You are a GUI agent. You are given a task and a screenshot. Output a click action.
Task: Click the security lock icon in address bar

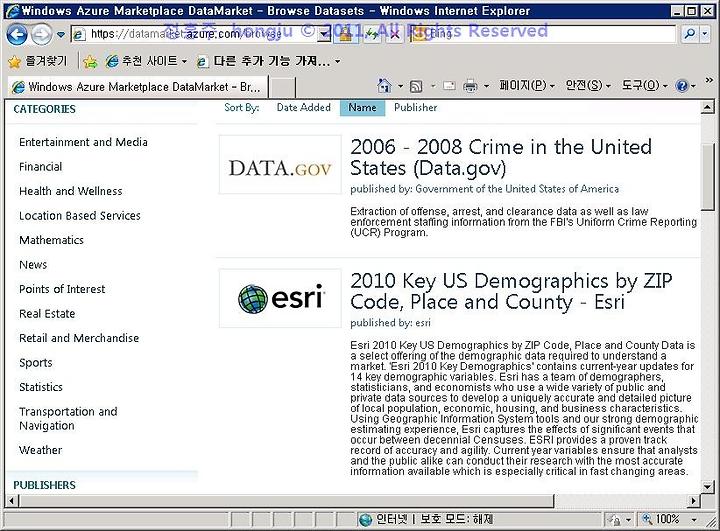345,34
